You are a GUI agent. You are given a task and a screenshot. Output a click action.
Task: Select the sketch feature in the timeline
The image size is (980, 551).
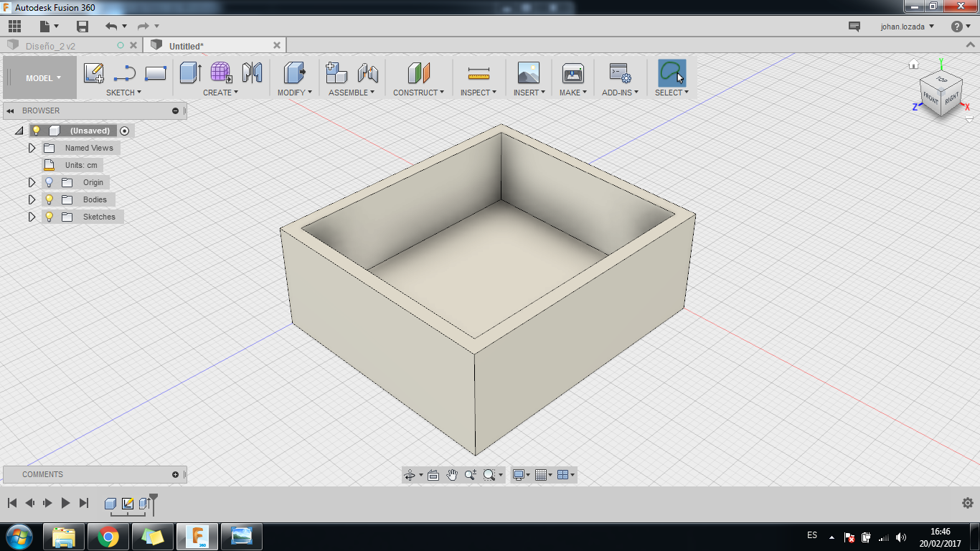(x=128, y=504)
